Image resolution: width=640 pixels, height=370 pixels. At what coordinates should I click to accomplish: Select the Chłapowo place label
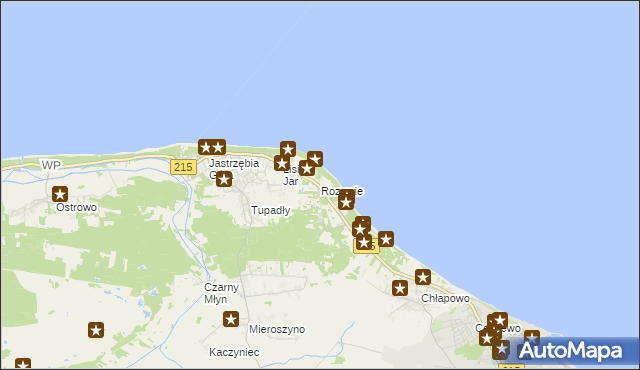point(445,298)
